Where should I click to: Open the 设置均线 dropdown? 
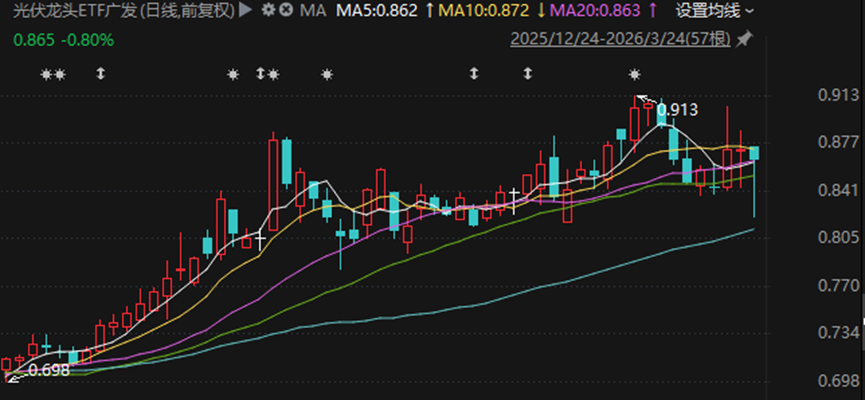click(x=714, y=10)
